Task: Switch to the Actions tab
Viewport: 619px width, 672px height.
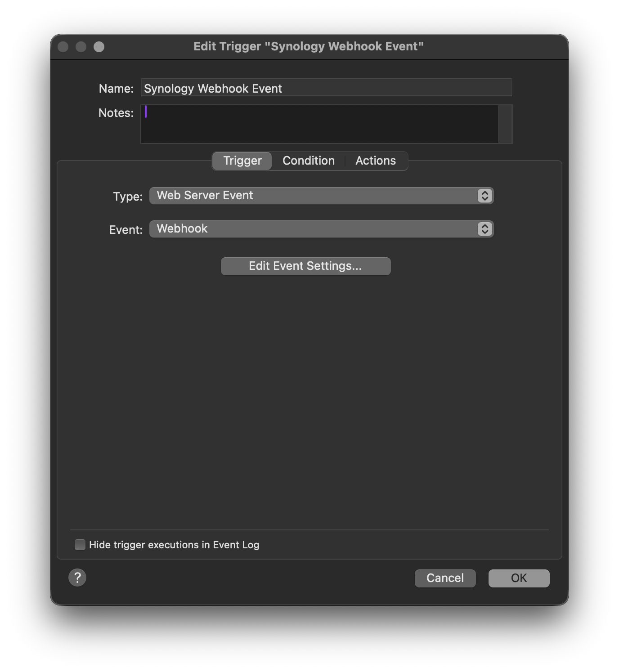Action: (x=376, y=161)
